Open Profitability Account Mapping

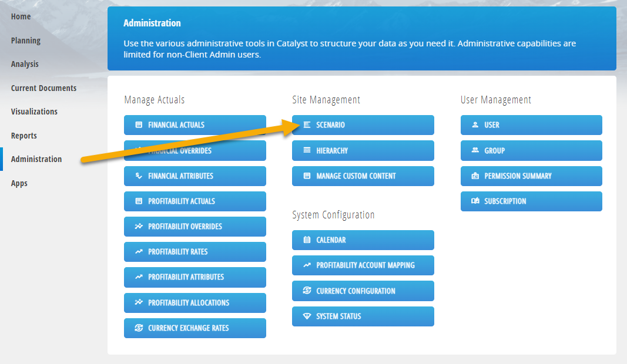tap(363, 265)
